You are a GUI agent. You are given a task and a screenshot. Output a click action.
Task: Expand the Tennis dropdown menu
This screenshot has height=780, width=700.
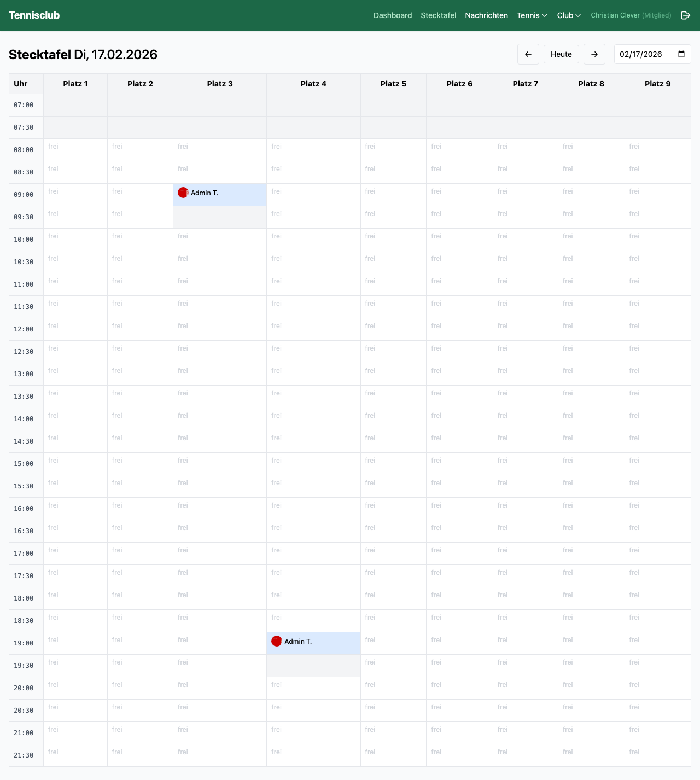coord(532,15)
